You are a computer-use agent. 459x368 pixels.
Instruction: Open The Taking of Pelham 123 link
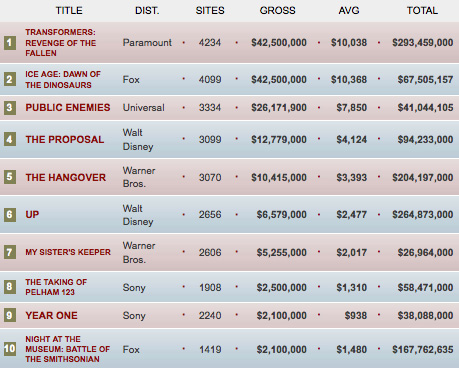[56, 287]
